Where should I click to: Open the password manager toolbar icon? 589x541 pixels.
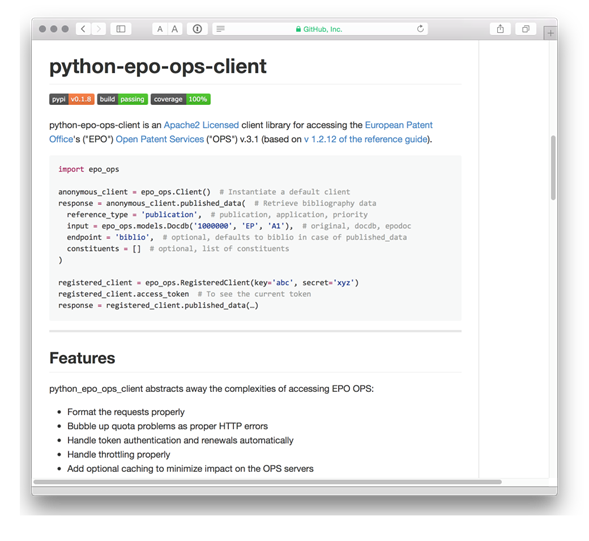point(197,29)
